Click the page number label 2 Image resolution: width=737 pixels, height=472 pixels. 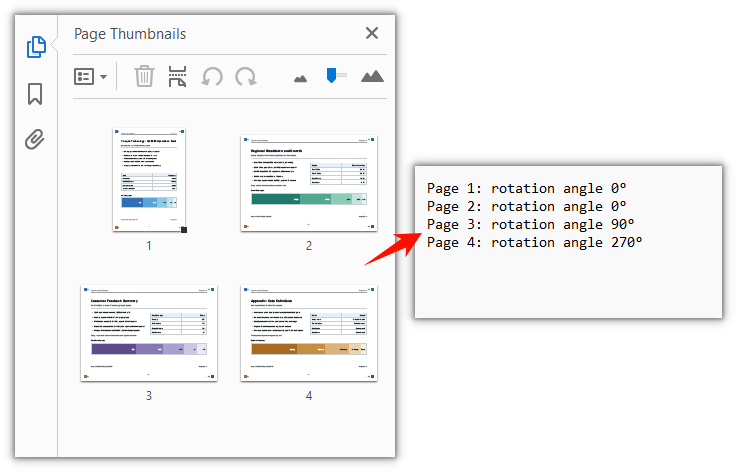coord(309,246)
